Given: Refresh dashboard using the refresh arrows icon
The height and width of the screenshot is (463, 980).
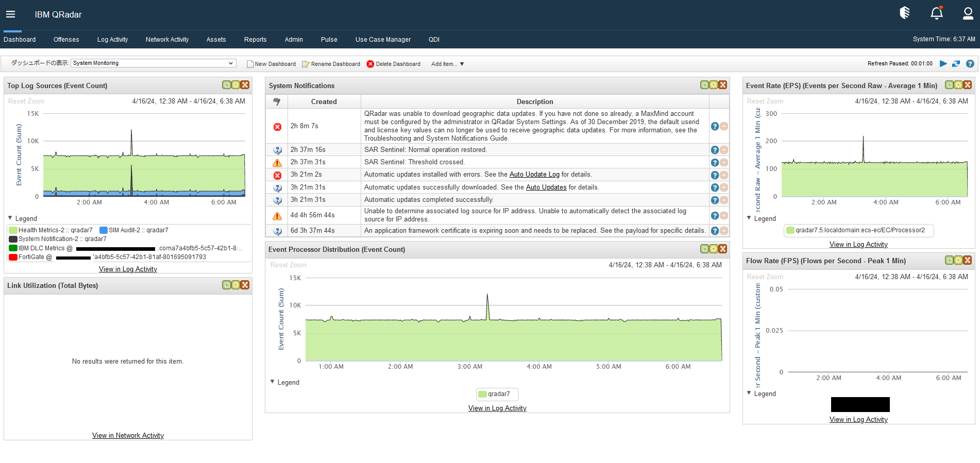Looking at the screenshot, I should click(x=956, y=64).
